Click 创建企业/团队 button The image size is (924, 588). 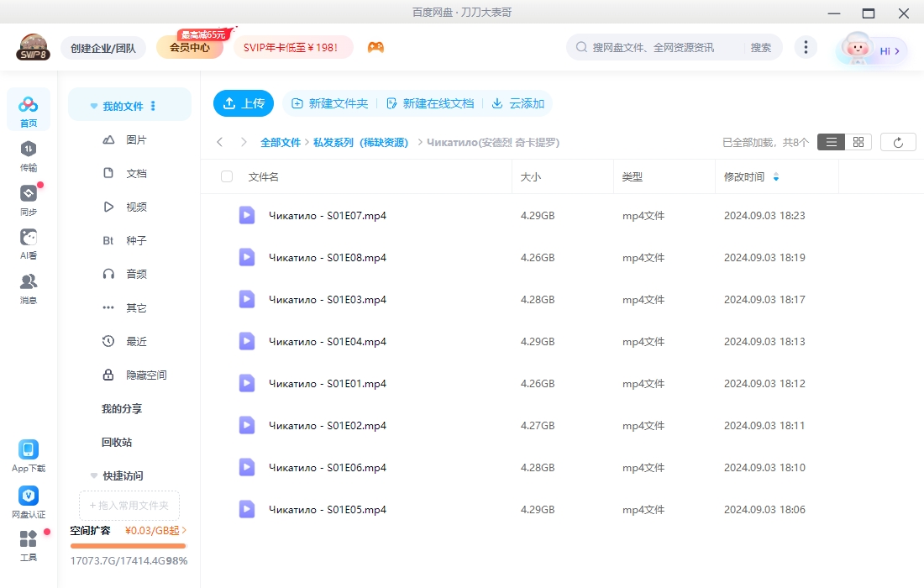(103, 48)
